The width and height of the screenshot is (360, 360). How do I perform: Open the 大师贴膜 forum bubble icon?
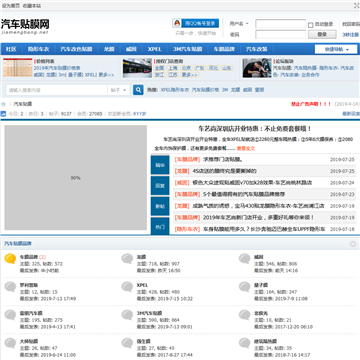coord(10,343)
